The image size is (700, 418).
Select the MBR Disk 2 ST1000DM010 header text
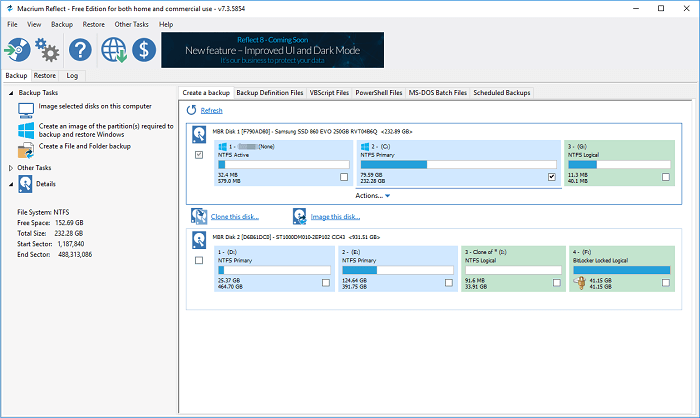pyautogui.click(x=296, y=237)
